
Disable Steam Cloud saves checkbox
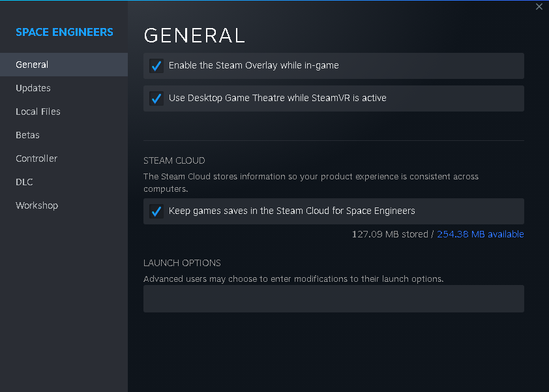click(x=156, y=211)
